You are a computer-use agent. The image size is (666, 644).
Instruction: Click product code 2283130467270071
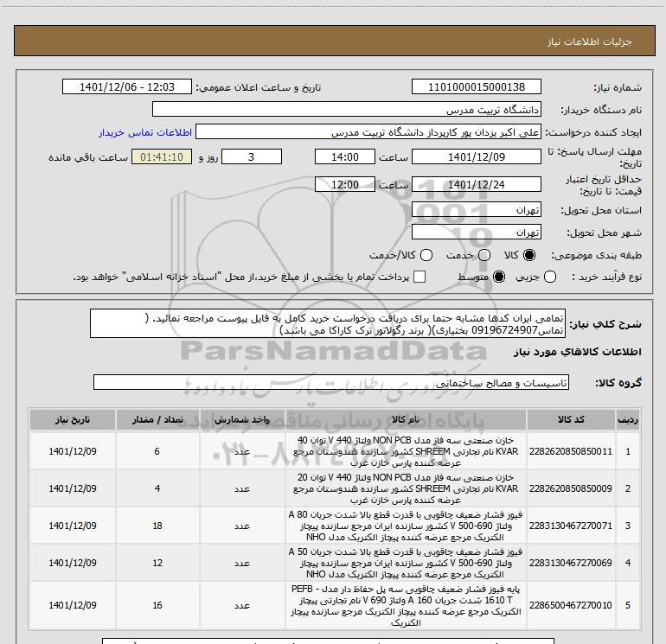point(571,526)
